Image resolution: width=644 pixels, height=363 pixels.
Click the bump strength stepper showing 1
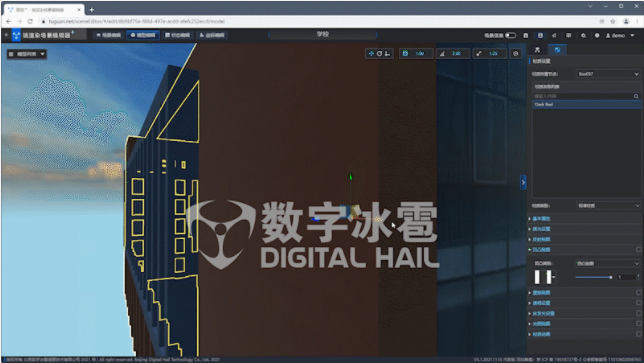pyautogui.click(x=628, y=277)
